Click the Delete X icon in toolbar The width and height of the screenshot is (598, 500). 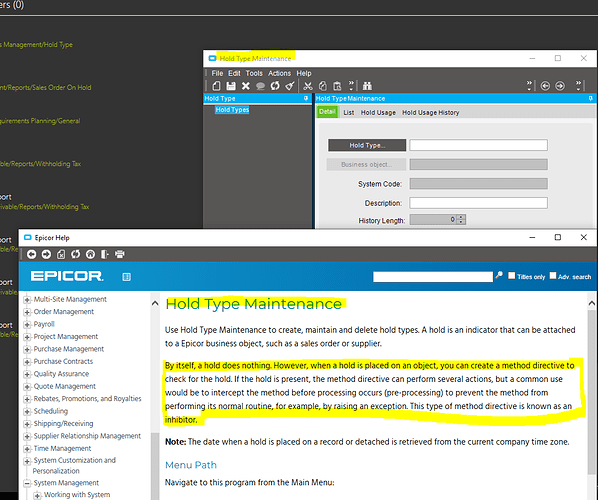[x=246, y=86]
